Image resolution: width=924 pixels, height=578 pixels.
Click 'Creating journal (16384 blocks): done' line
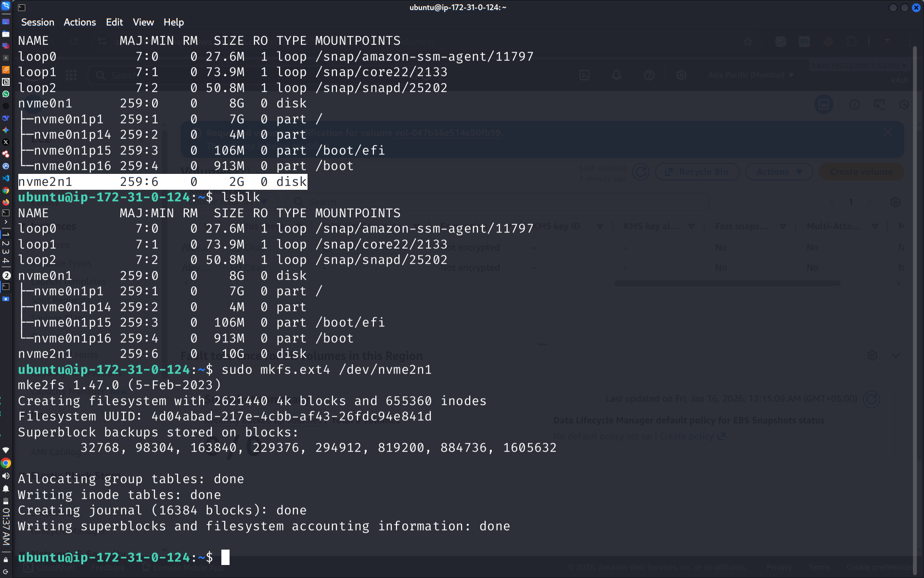point(162,511)
